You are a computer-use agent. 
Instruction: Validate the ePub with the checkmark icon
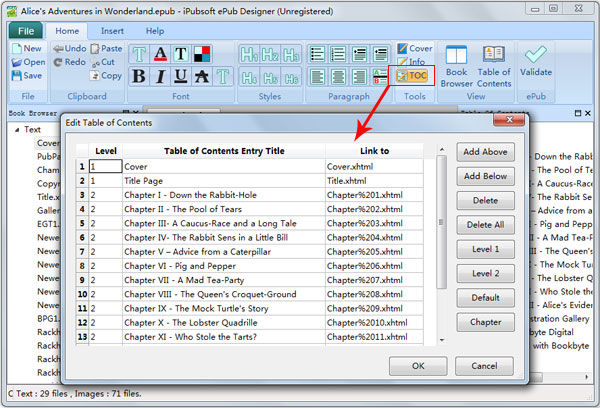point(536,61)
